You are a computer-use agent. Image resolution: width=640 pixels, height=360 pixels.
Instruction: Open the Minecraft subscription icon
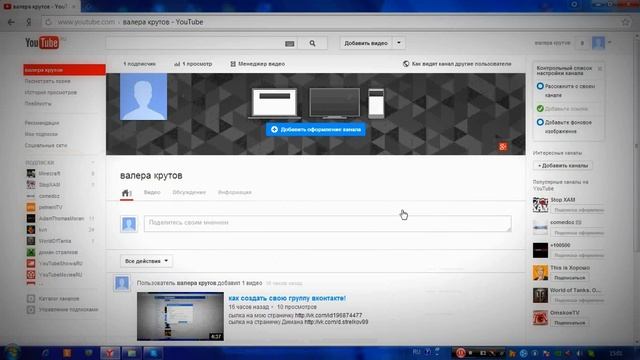pos(31,173)
